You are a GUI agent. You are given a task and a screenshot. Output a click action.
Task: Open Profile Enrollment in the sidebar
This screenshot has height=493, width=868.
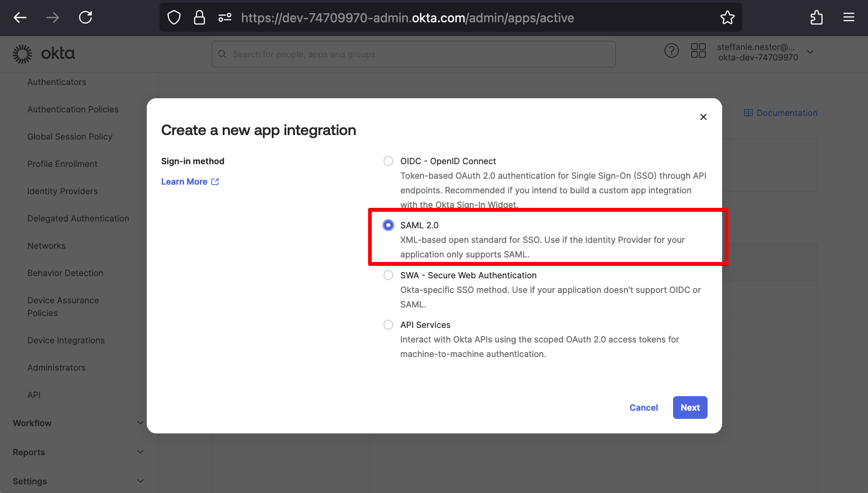point(62,164)
